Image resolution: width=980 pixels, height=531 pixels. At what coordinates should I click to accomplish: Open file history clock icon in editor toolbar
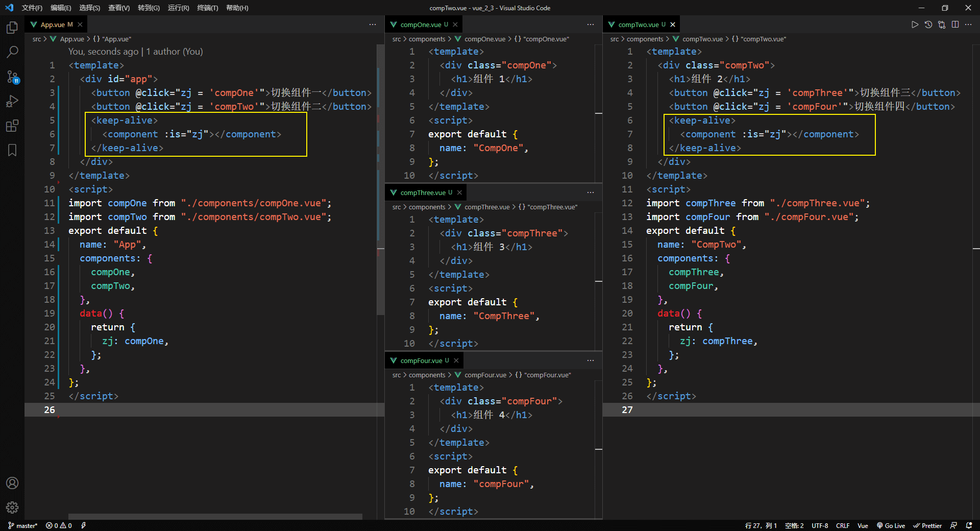pos(928,25)
